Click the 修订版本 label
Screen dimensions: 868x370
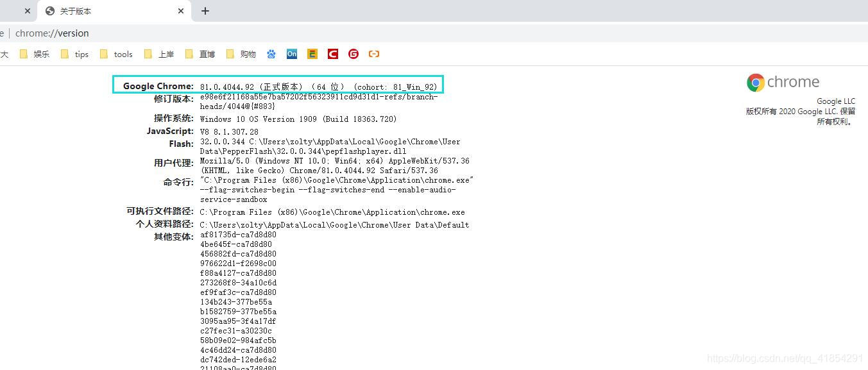coord(173,99)
